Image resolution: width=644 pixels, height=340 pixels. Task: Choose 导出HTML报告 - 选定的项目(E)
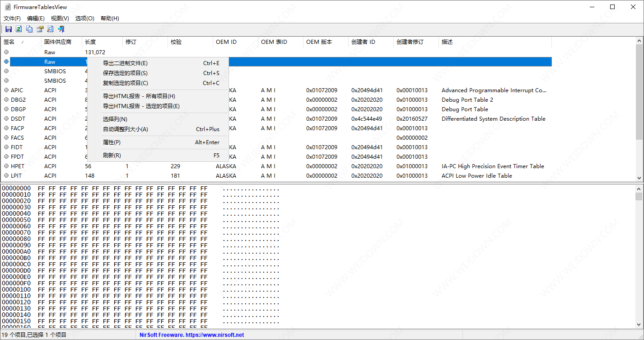158,106
